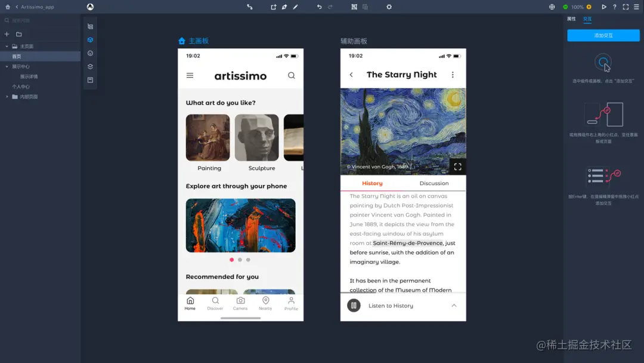This screenshot has width=644, height=363.
Task: Open the Nearby tab in bottom bar
Action: click(x=265, y=303)
